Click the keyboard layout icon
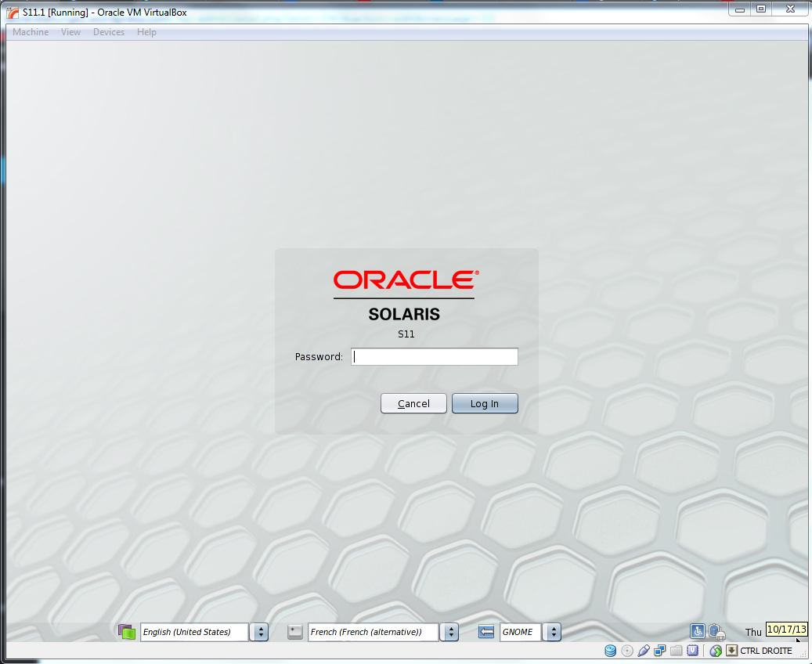This screenshot has width=812, height=664. (x=295, y=632)
